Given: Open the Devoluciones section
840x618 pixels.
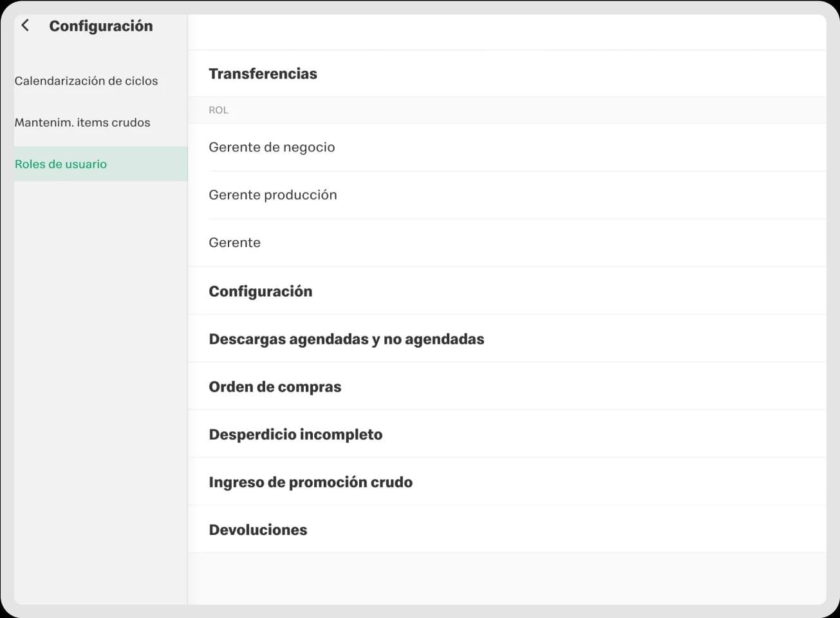Looking at the screenshot, I should [257, 529].
